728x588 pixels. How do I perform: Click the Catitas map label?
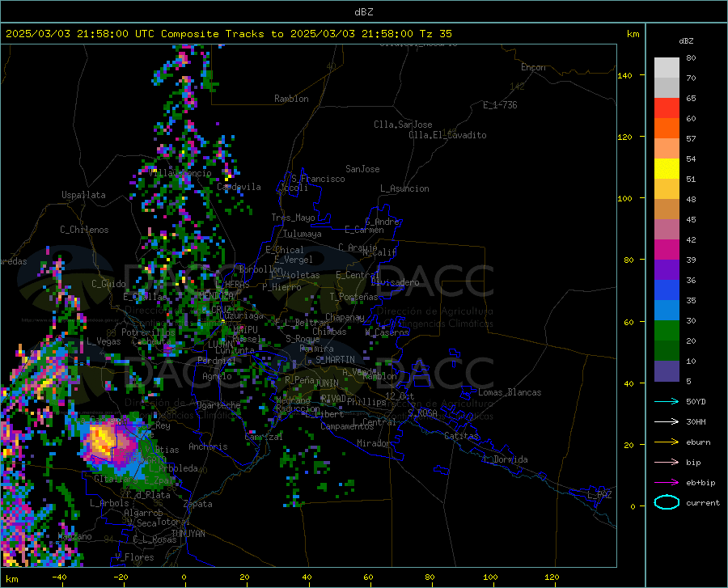click(x=461, y=436)
